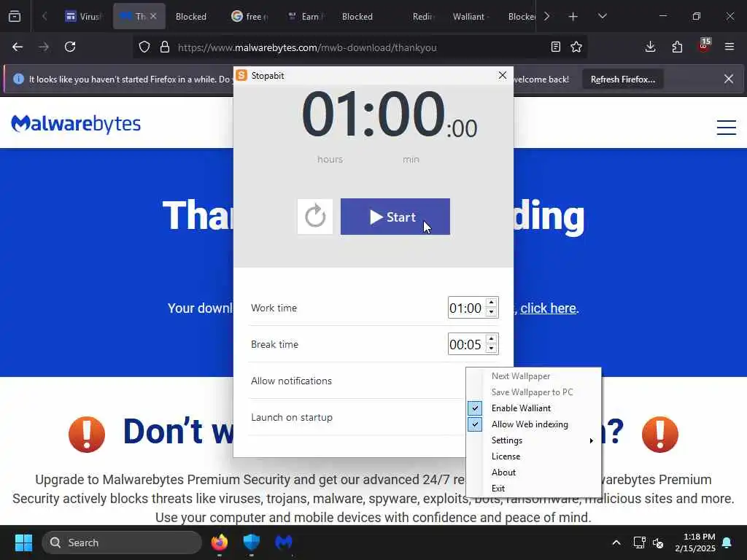Choose Exit in the tray menu
Screen dimensions: 747x560
pyautogui.click(x=498, y=488)
